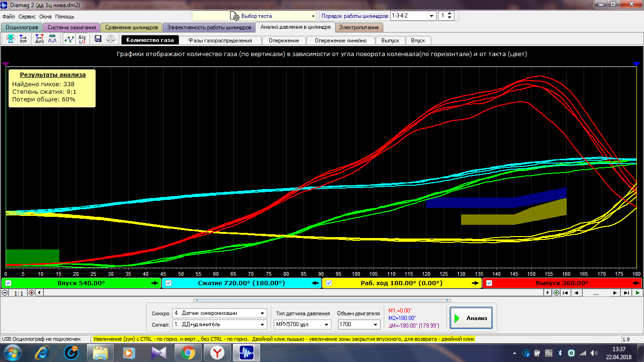Open Windows Explorer folder on taskbar
The height and width of the screenshot is (362, 644).
coord(101,352)
